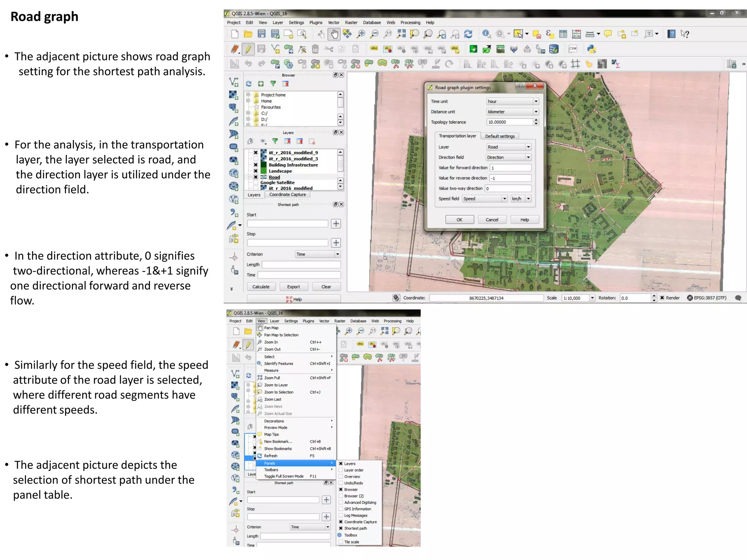Toggle Editing pencil icon in toolbar
Viewport: 747px width, 560px height.
click(248, 49)
